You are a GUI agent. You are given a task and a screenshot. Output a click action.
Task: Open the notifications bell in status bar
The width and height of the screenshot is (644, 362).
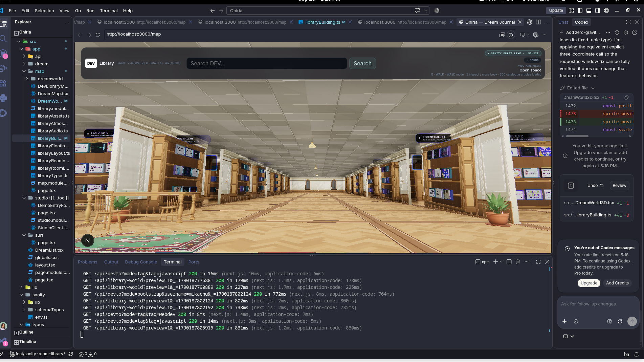click(637, 355)
